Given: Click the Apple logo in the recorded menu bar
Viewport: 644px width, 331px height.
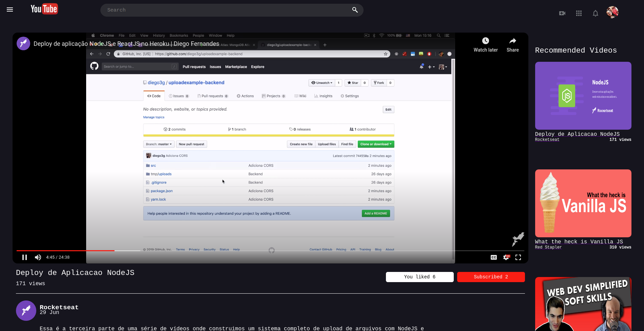Looking at the screenshot, I should tap(93, 35).
